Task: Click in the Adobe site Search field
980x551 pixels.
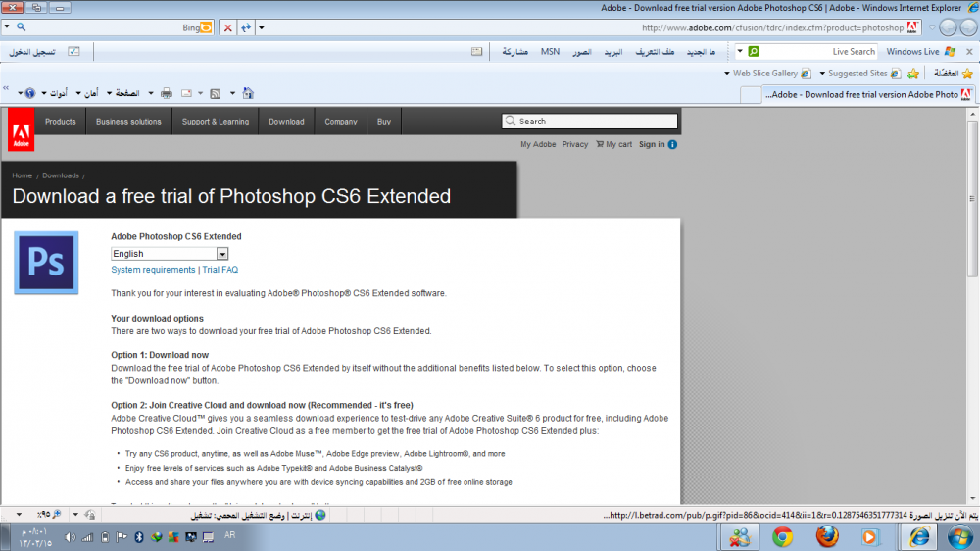Action: pos(589,121)
